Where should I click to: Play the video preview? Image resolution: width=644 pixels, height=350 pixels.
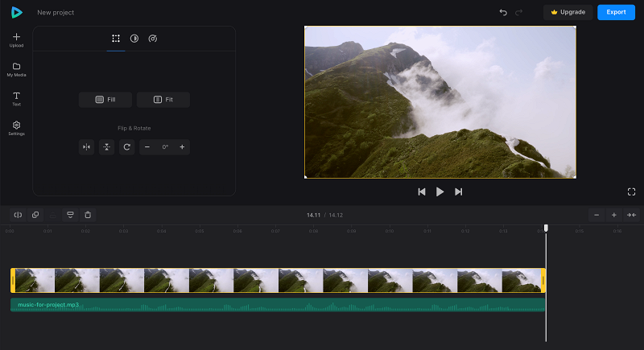click(x=440, y=191)
